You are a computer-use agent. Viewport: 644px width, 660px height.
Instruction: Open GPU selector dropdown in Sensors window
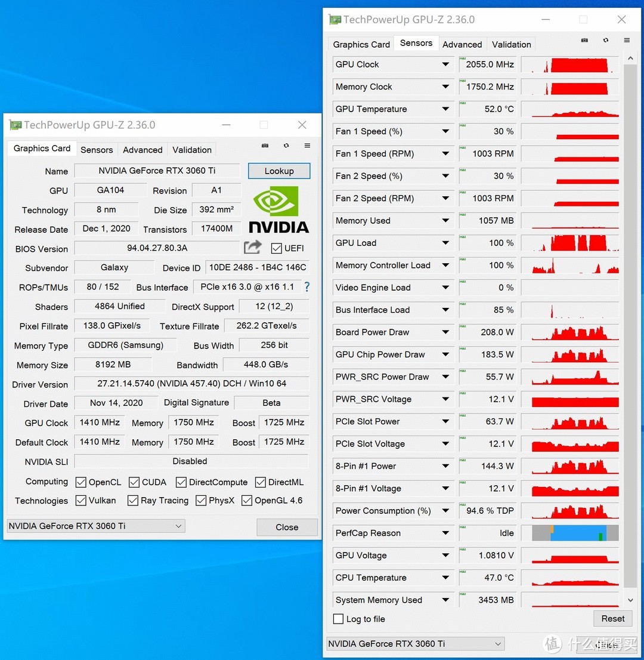416,643
